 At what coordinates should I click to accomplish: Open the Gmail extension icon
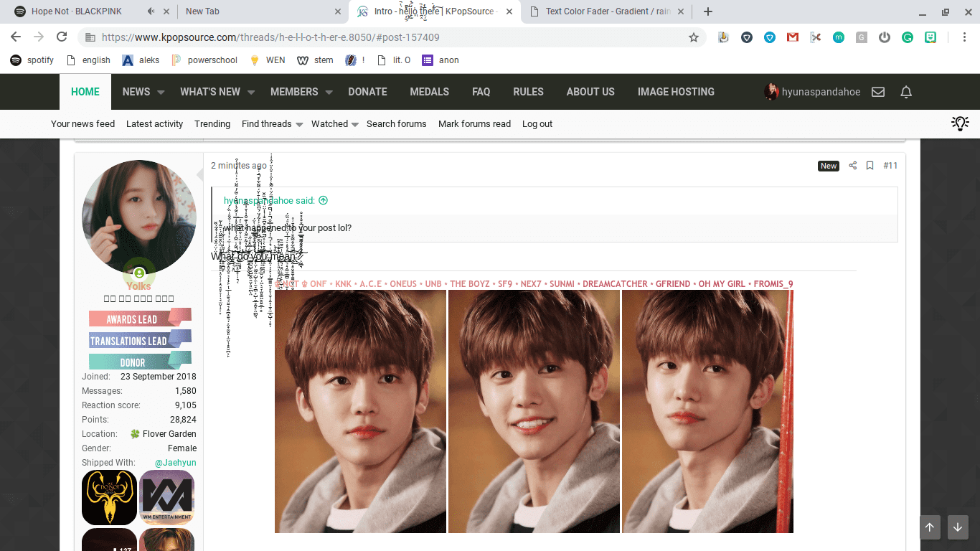tap(793, 37)
